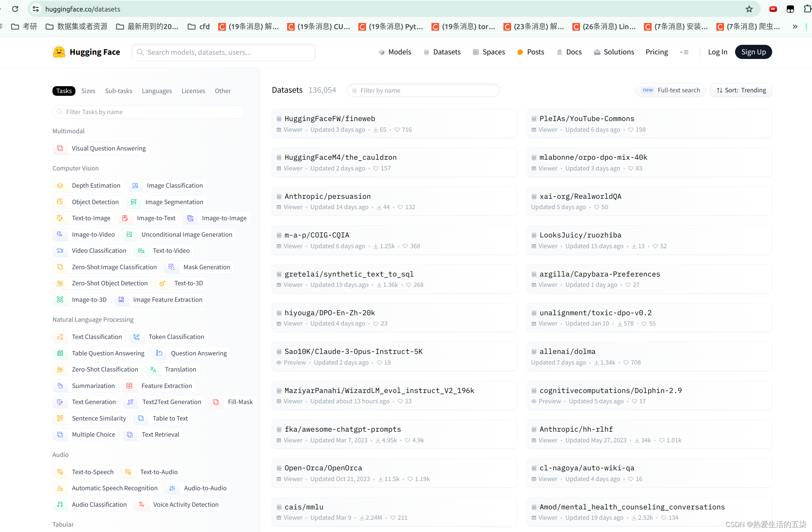Image resolution: width=812 pixels, height=532 pixels.
Task: Click the Hugging Face emoji logo
Action: [x=59, y=52]
